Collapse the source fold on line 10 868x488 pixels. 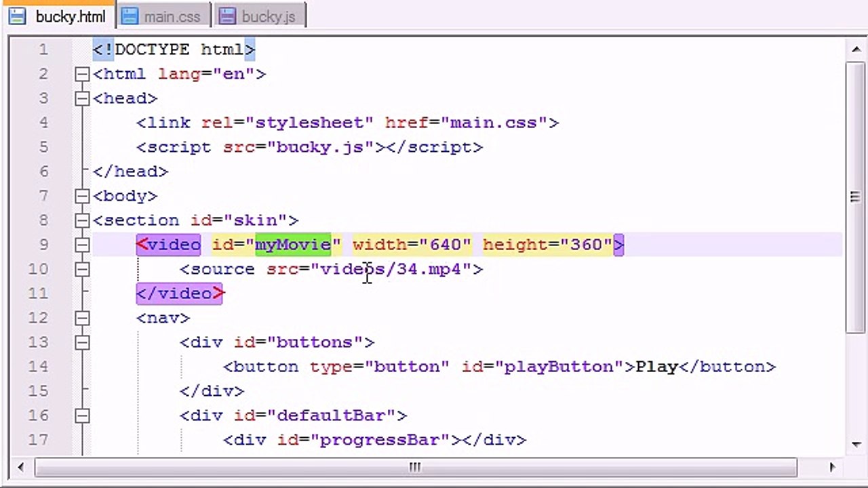click(x=82, y=269)
